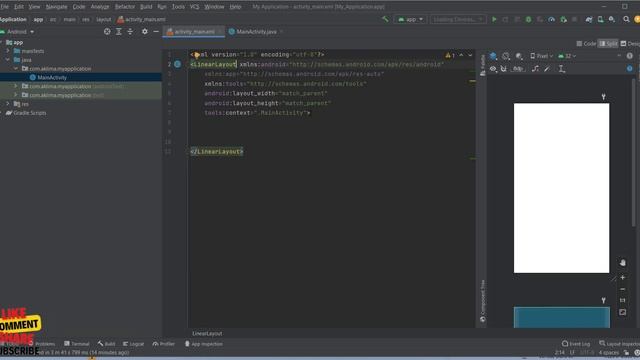The width and height of the screenshot is (640, 360).
Task: Click the Default Margins 0dp button
Action: pos(518,69)
